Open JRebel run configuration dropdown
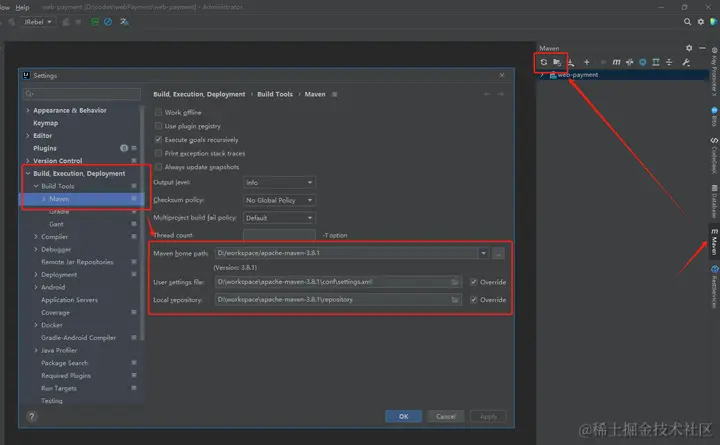The width and height of the screenshot is (720, 445). coord(37,22)
